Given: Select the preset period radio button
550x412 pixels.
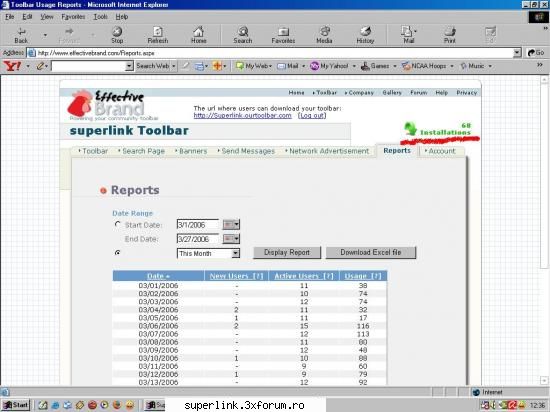Looking at the screenshot, I should pos(118,252).
